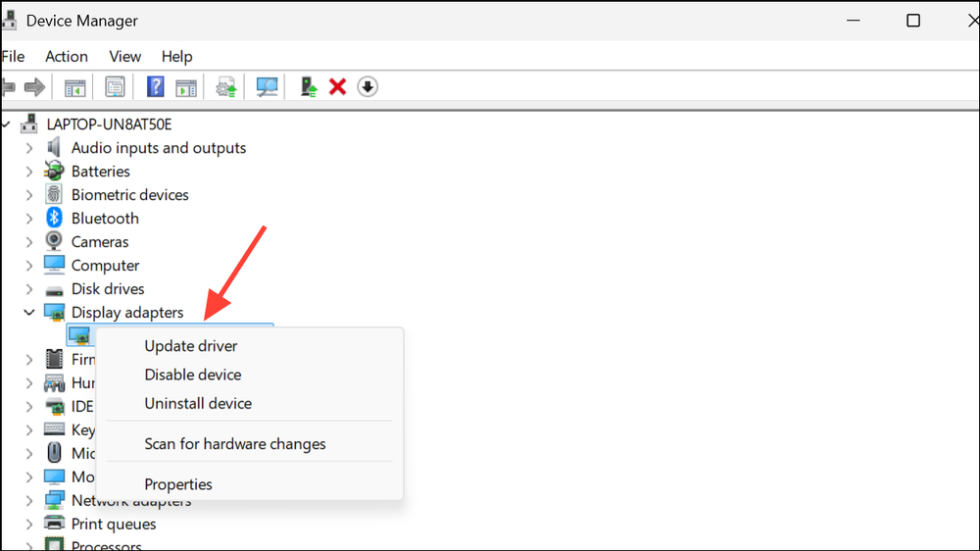Choose Update driver from context menu
Viewport: 980px width, 551px height.
tap(191, 346)
